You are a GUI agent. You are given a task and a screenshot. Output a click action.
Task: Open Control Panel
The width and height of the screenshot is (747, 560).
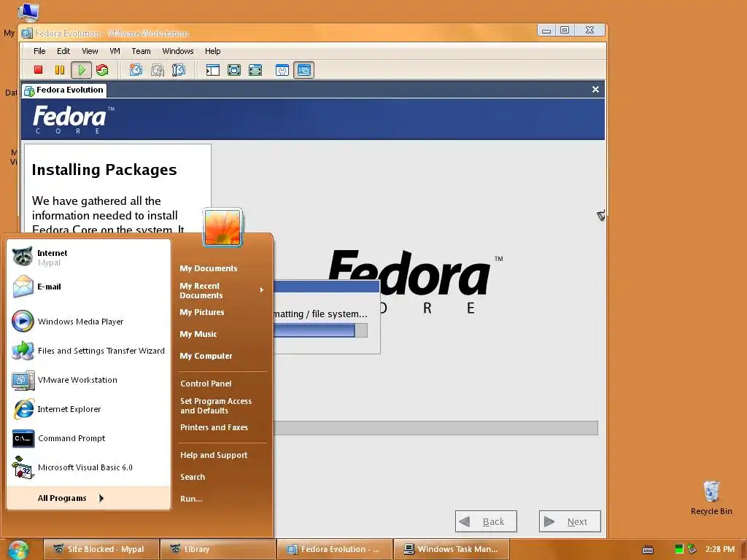pyautogui.click(x=206, y=384)
